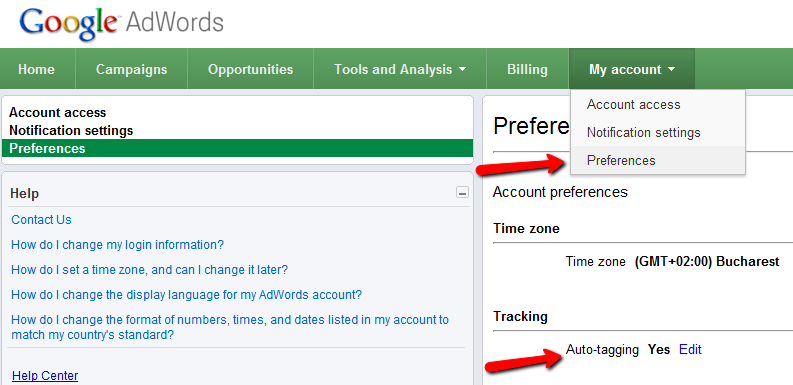Image resolution: width=793 pixels, height=385 pixels.
Task: Open Account access in left sidebar
Action: click(x=58, y=112)
